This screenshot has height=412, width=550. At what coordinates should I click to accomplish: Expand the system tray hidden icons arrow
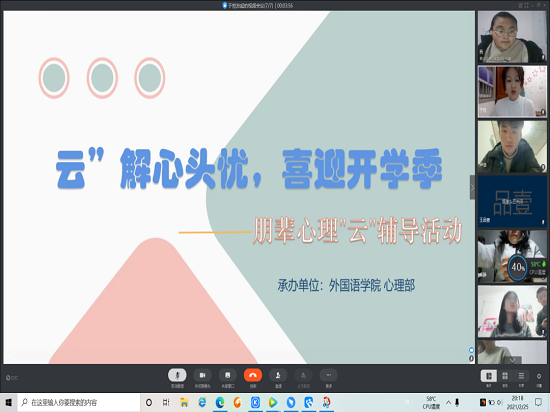coord(448,403)
